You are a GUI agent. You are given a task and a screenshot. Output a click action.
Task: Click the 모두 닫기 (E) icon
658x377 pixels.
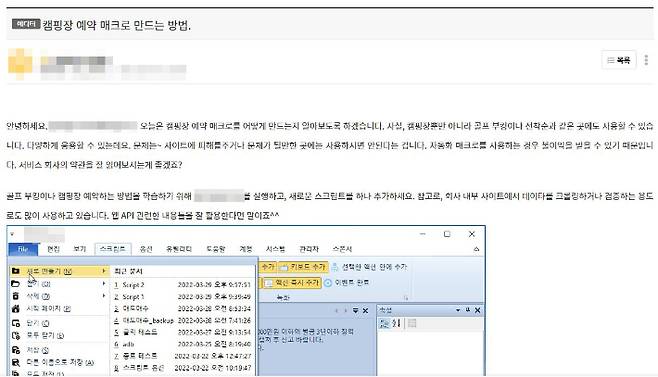pos(16,335)
